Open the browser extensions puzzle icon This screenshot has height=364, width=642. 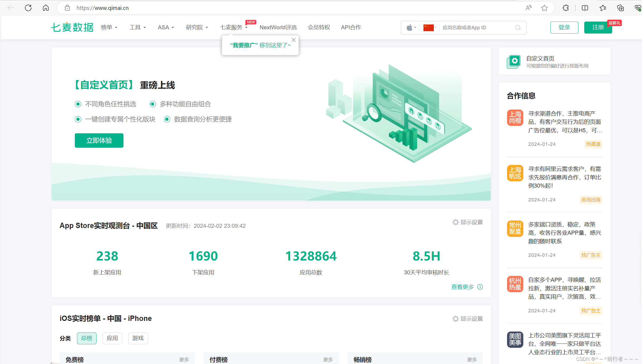tap(566, 8)
